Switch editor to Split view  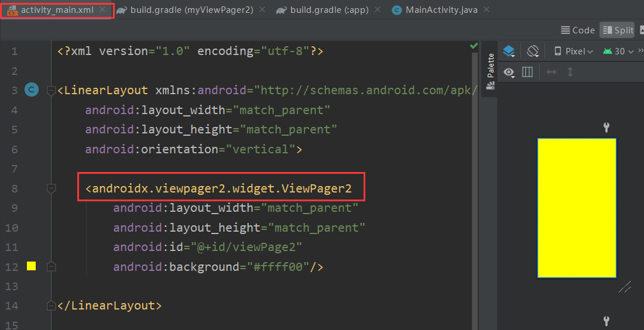[x=618, y=30]
